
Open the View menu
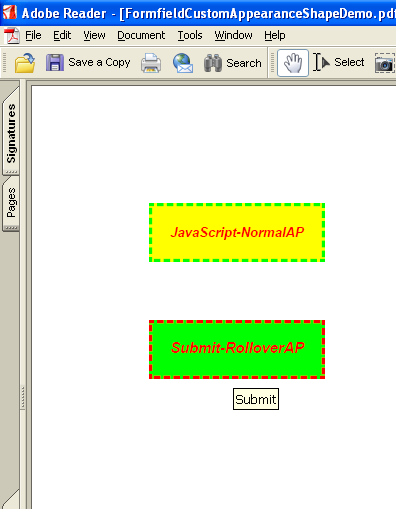pos(94,35)
